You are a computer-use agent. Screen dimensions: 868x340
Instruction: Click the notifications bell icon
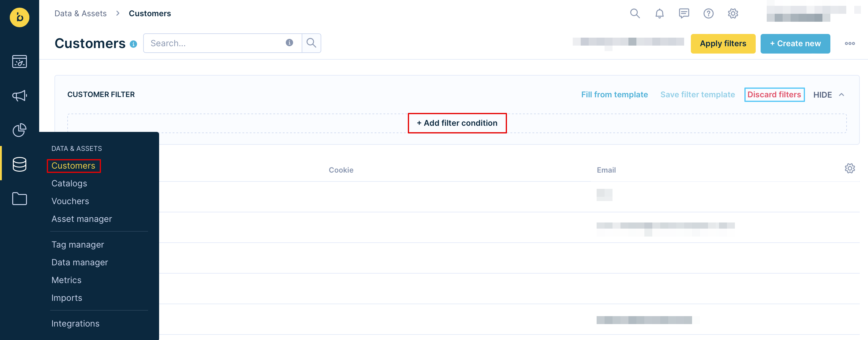tap(659, 14)
